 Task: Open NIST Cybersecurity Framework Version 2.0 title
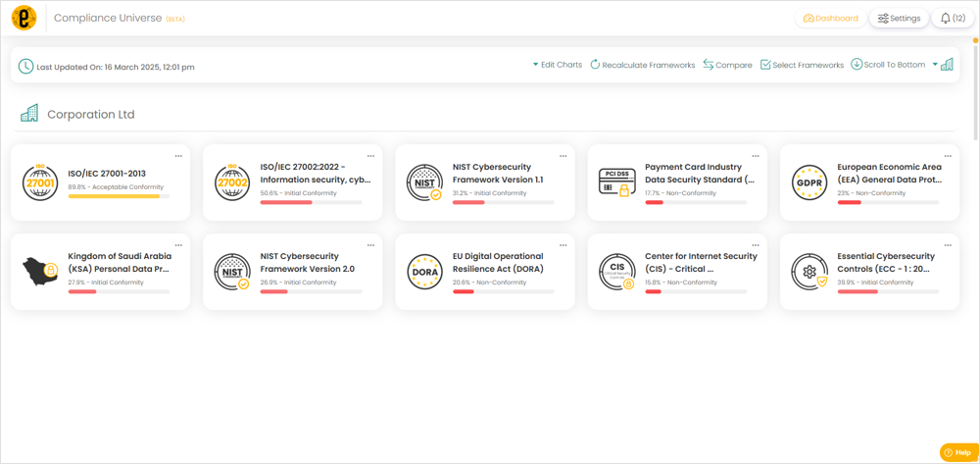pos(308,263)
